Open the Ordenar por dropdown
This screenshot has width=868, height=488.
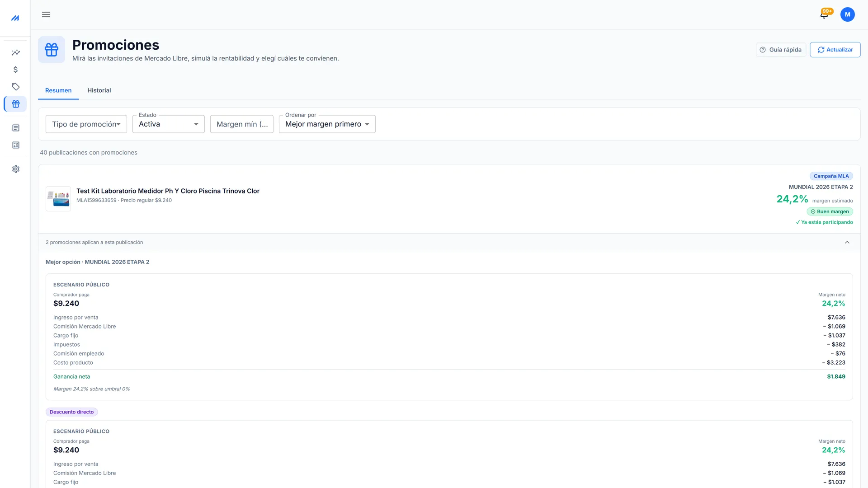pos(327,124)
